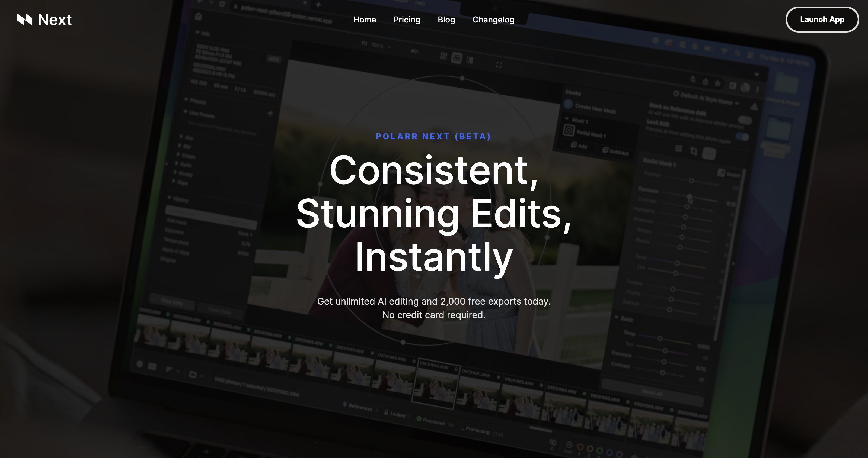Go to the Home page
The image size is (868, 458).
365,20
